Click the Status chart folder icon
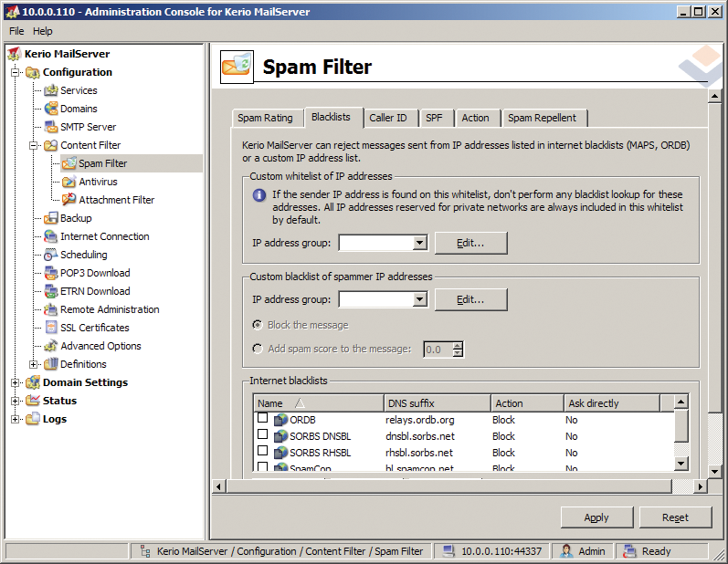 33,401
